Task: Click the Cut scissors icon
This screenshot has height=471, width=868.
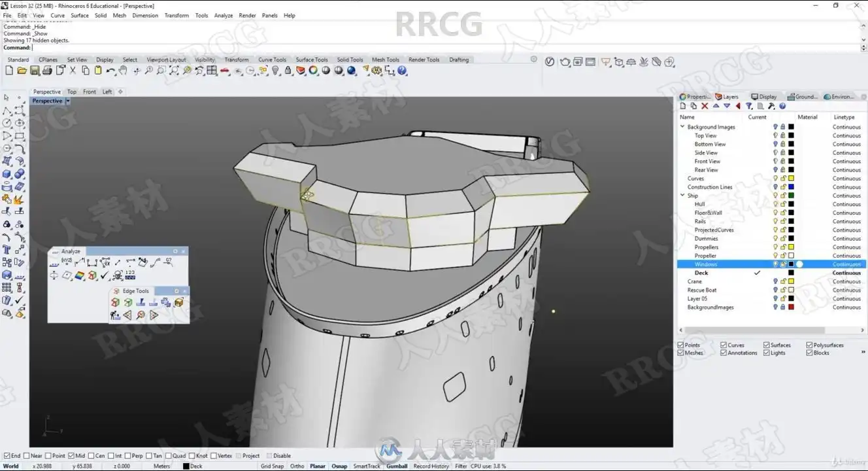Action: pyautogui.click(x=73, y=70)
